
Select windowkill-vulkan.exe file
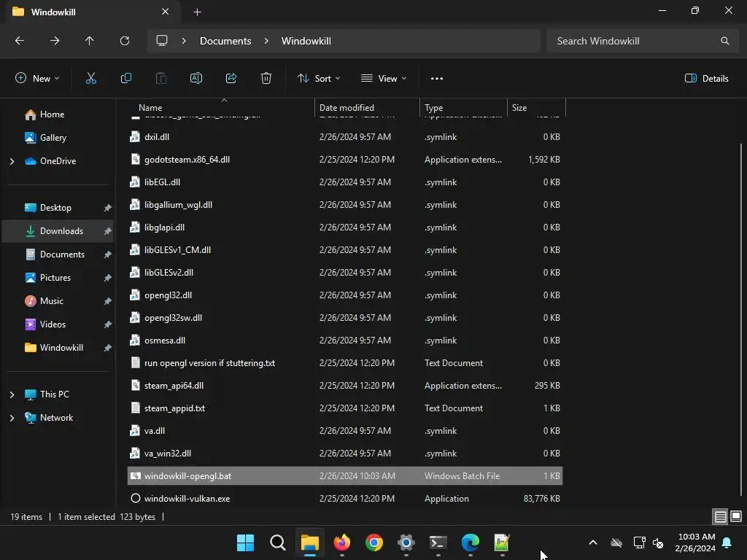(345, 499)
